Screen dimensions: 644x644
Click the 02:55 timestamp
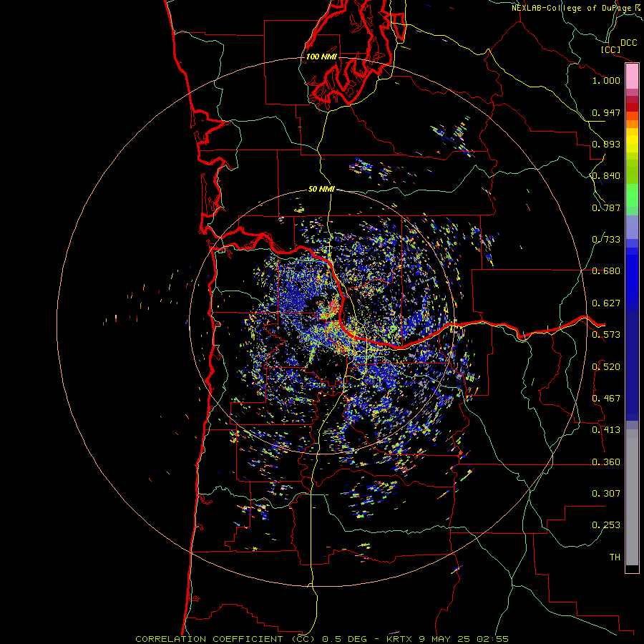point(492,639)
